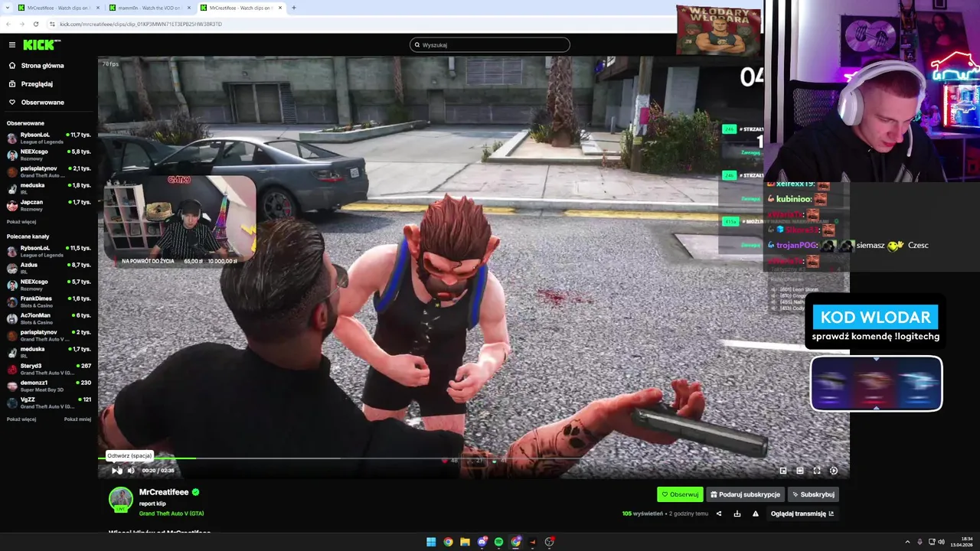This screenshot has width=980, height=551.
Task: Follow channel with Obserwuj button
Action: (680, 494)
